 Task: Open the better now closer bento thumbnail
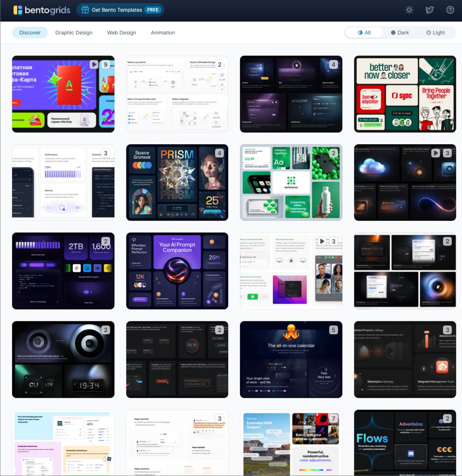point(405,94)
